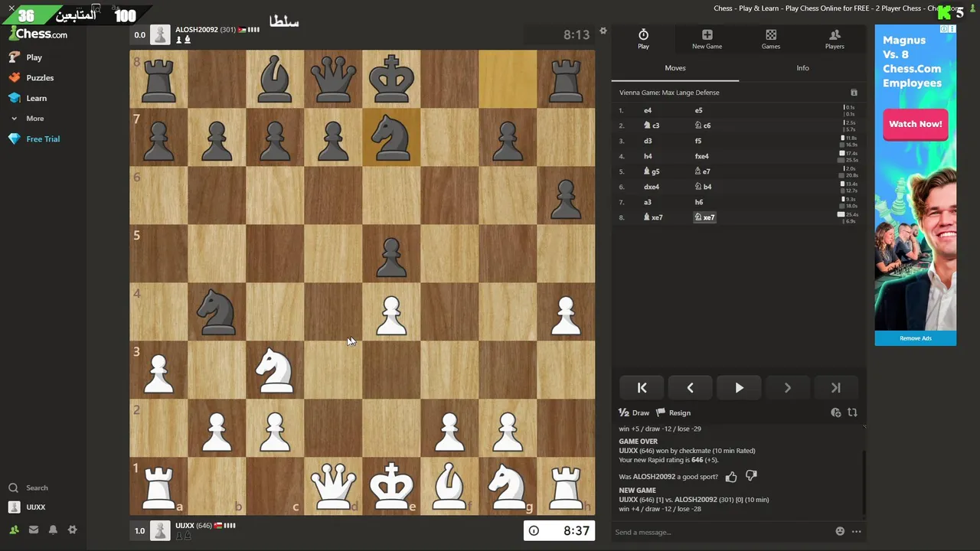Give ALOSH20092 a thumbs down
The image size is (980, 551).
751,477
